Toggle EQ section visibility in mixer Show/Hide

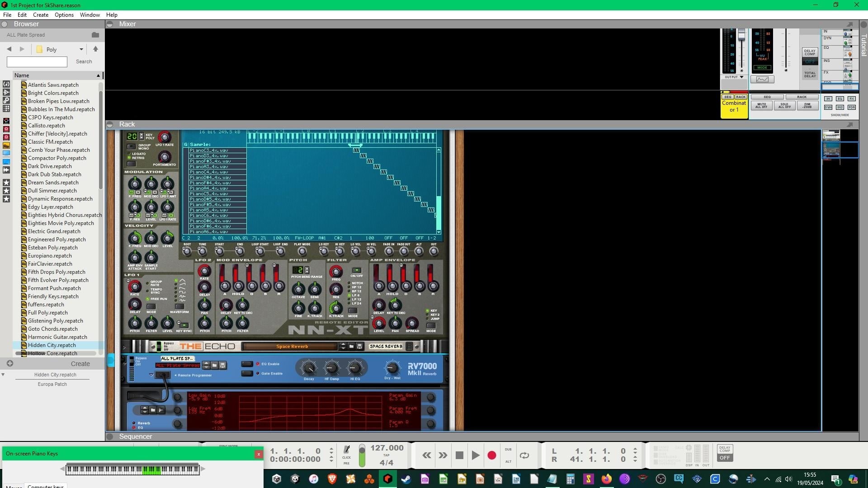[840, 99]
